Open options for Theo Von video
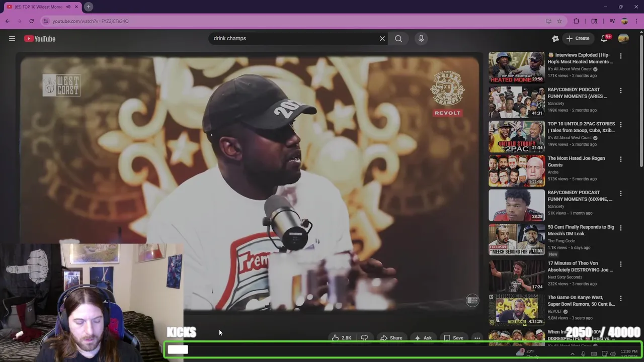The height and width of the screenshot is (362, 644). pyautogui.click(x=621, y=264)
